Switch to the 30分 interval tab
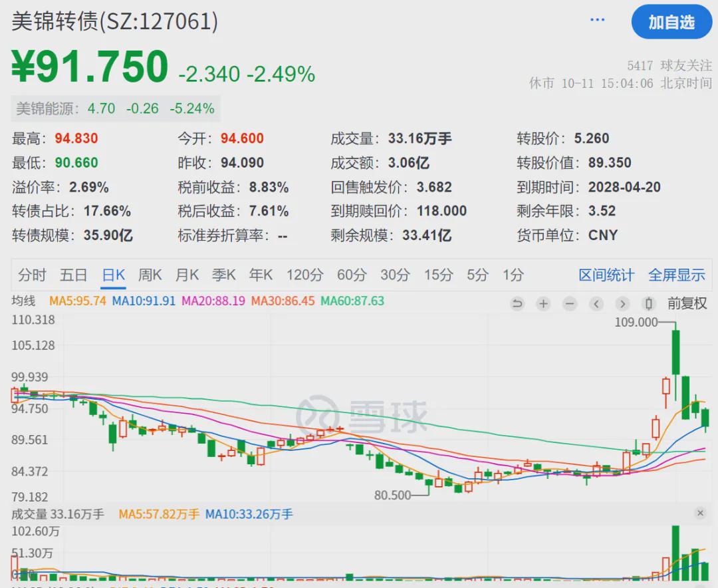 click(x=395, y=275)
